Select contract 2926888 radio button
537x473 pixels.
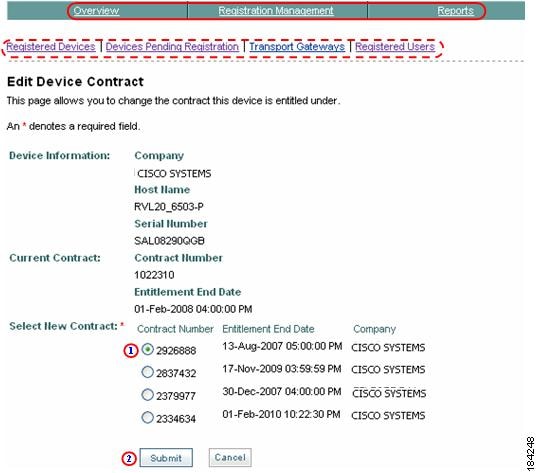point(148,349)
